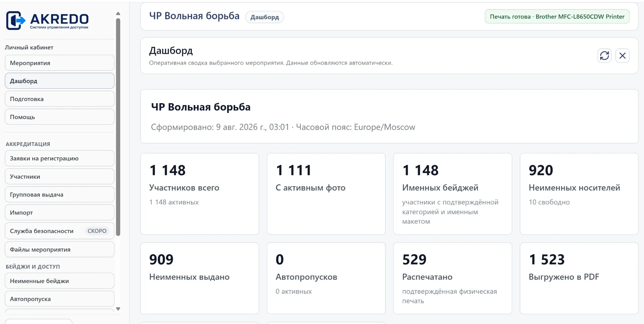Screen dimensions: 644x324
Task: Click the text '0 активных'
Action: pos(294,291)
